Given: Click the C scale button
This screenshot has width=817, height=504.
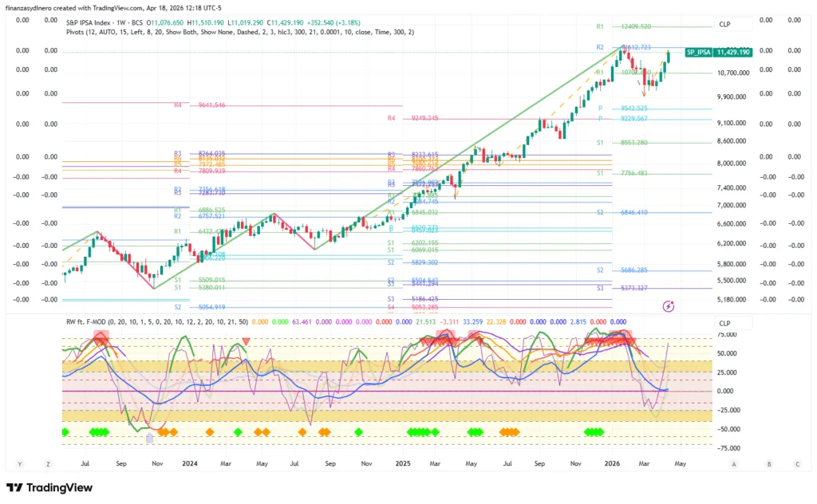Looking at the screenshot, I should click(796, 463).
